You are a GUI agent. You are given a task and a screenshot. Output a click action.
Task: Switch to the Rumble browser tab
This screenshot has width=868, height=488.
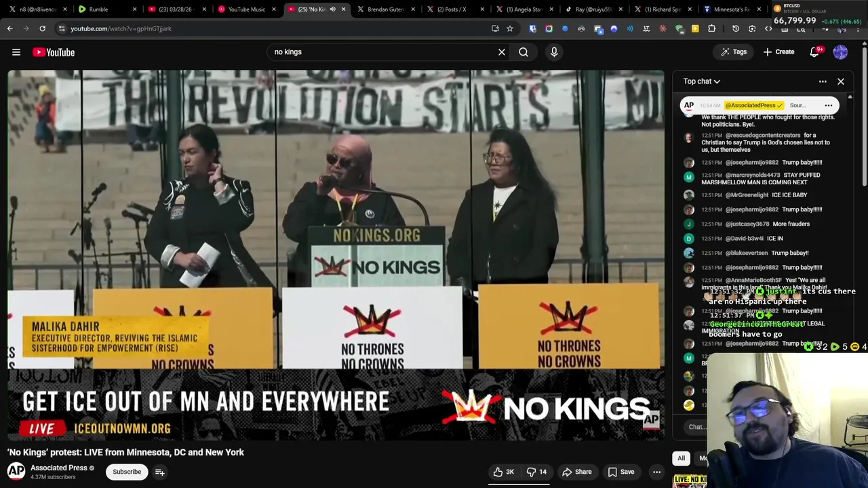pos(105,9)
